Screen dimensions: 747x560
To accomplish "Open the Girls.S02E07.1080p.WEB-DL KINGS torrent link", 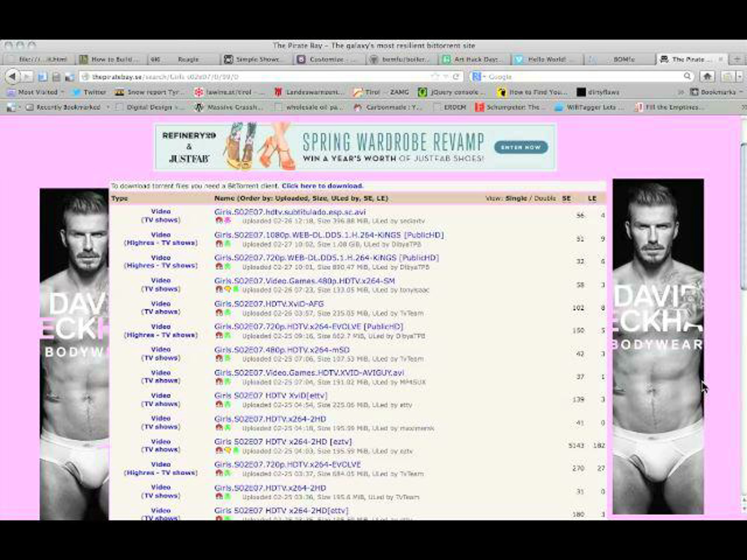I will 329,235.
